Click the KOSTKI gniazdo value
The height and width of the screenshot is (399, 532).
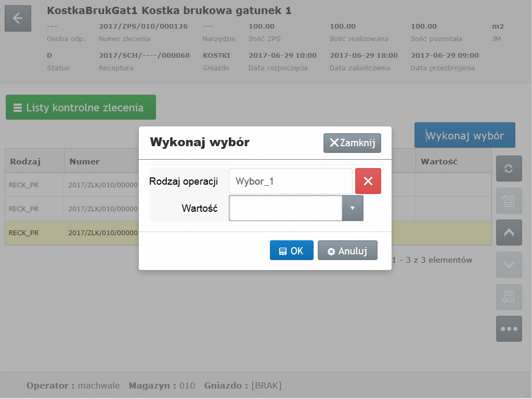click(216, 55)
